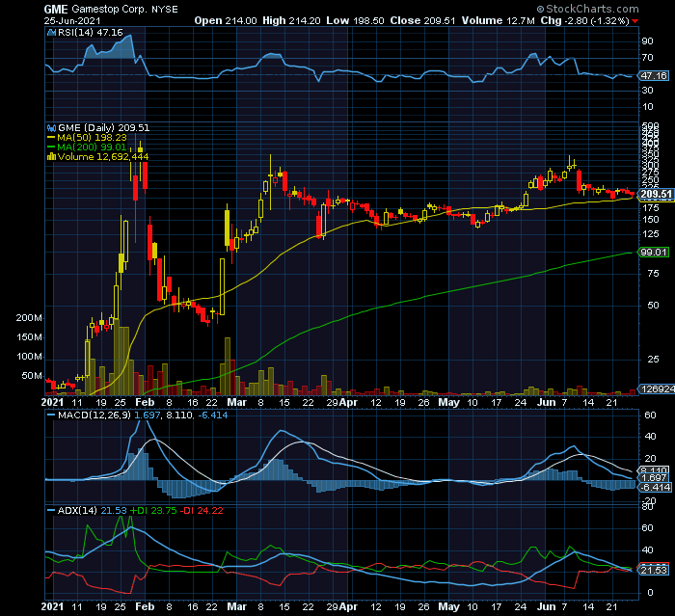675x616 pixels.
Task: Click the blue ADX(14) legend line swatch
Action: [51, 511]
